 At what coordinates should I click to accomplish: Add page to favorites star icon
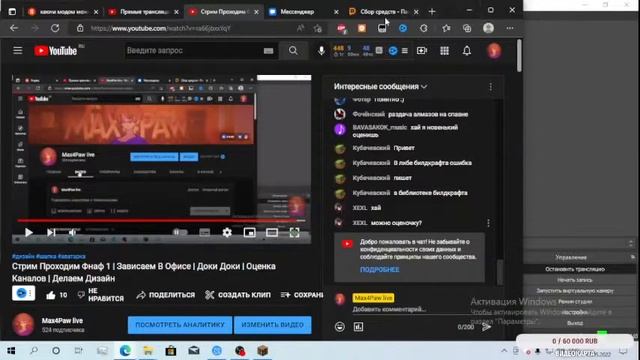point(318,28)
